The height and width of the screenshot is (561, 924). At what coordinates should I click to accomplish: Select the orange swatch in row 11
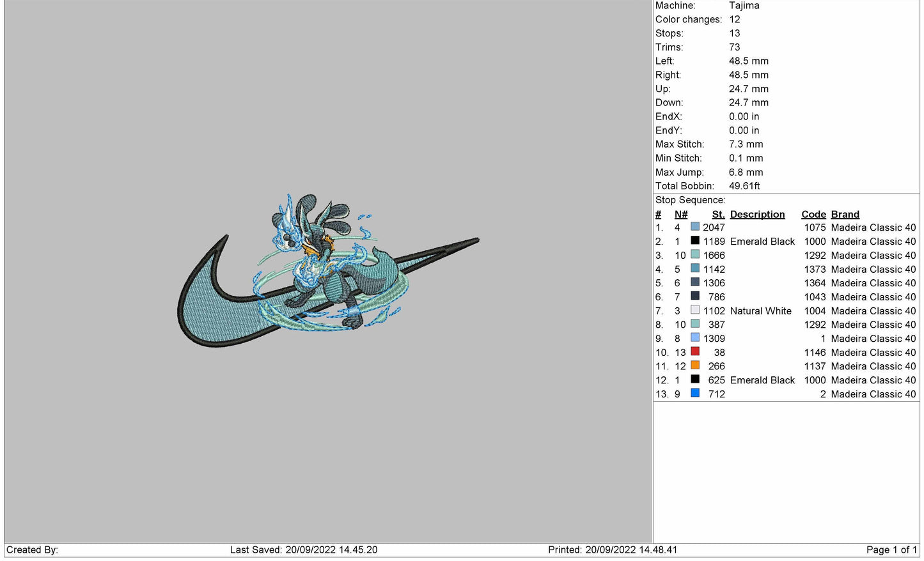(695, 366)
